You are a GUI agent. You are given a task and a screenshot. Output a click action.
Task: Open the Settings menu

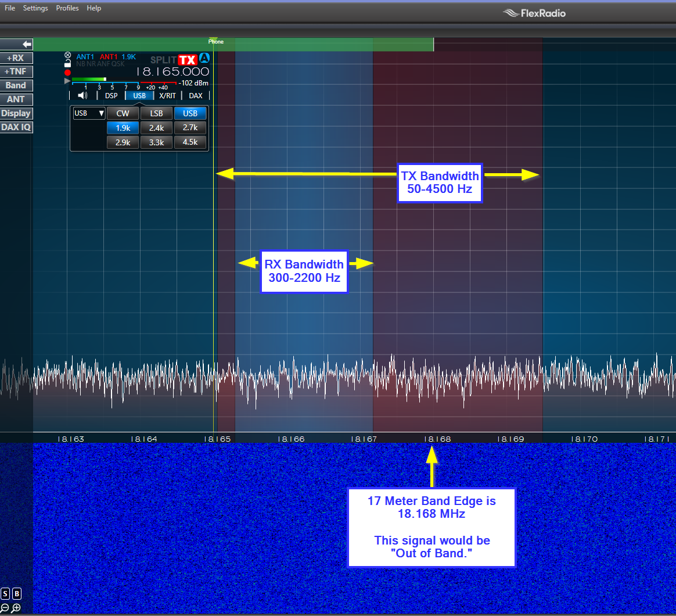[35, 8]
